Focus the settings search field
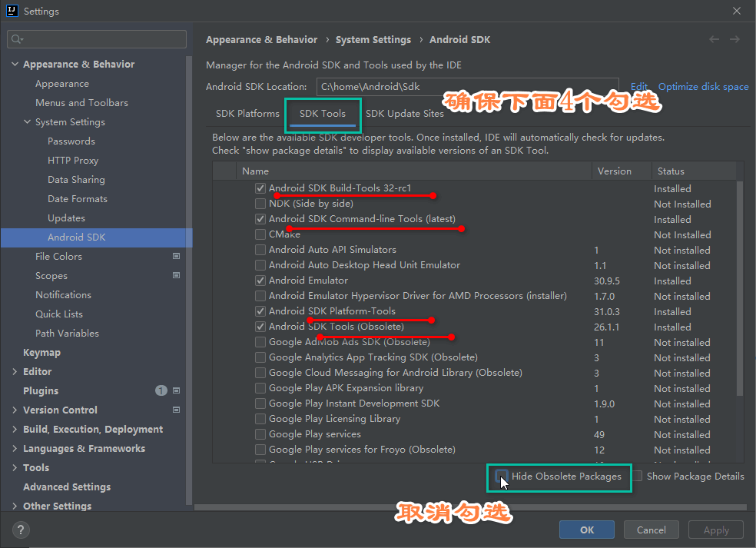 [97, 39]
